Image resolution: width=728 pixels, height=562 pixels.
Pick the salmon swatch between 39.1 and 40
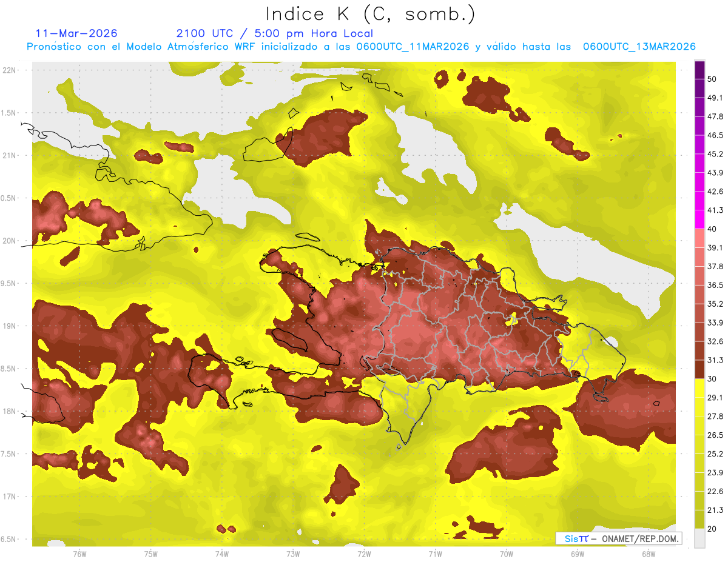(699, 238)
